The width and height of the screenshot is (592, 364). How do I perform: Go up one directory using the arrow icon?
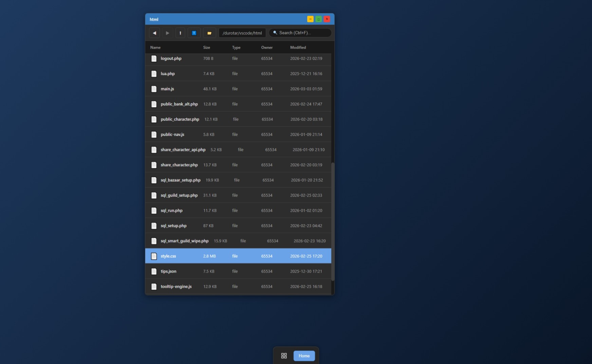180,33
